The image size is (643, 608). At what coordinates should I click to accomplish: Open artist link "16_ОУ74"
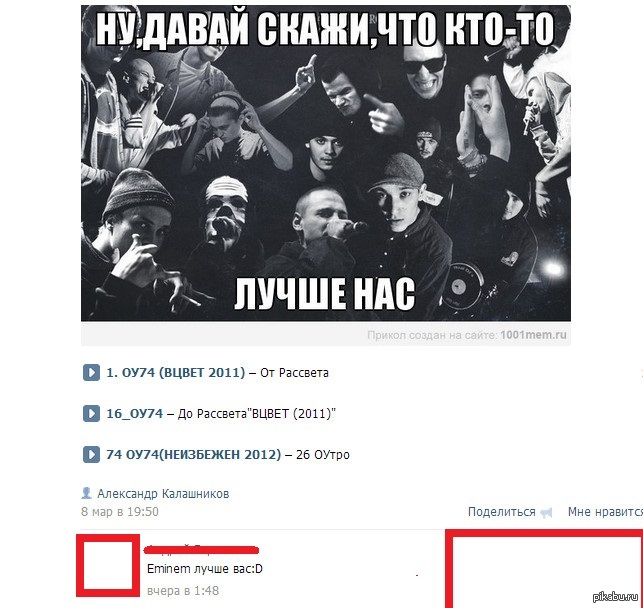[135, 414]
